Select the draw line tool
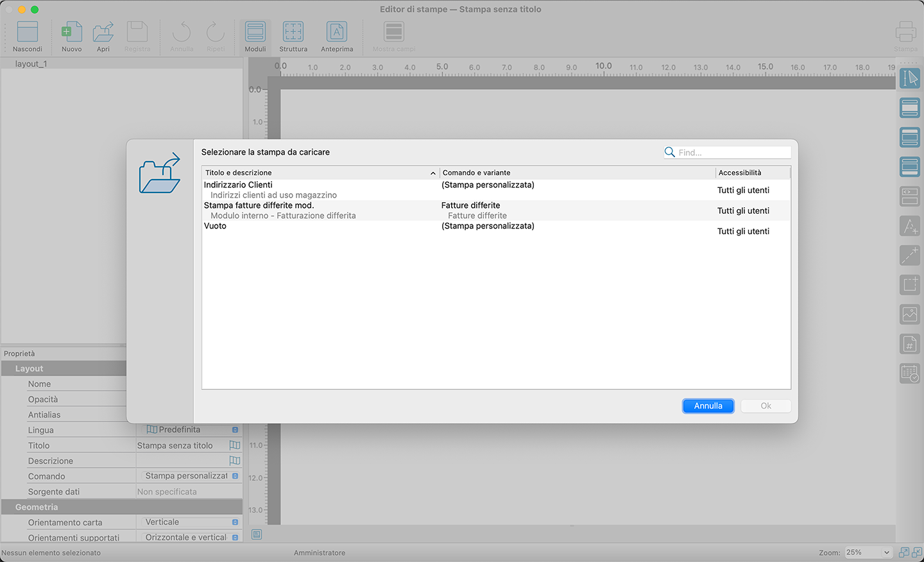The image size is (924, 562). click(909, 255)
